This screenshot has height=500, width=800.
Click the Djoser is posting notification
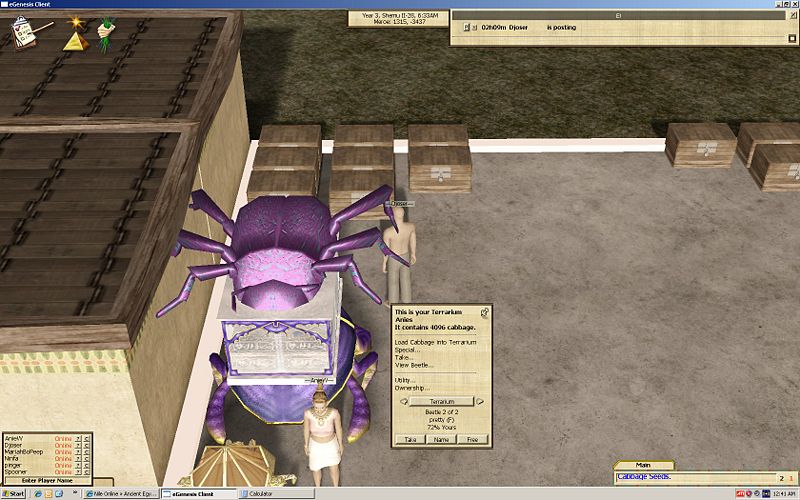click(x=529, y=28)
